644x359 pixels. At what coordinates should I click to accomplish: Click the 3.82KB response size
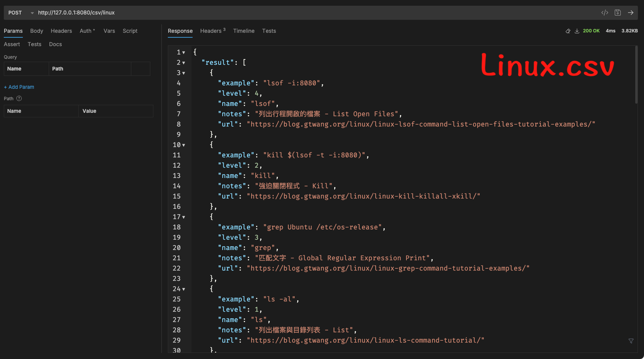point(630,31)
